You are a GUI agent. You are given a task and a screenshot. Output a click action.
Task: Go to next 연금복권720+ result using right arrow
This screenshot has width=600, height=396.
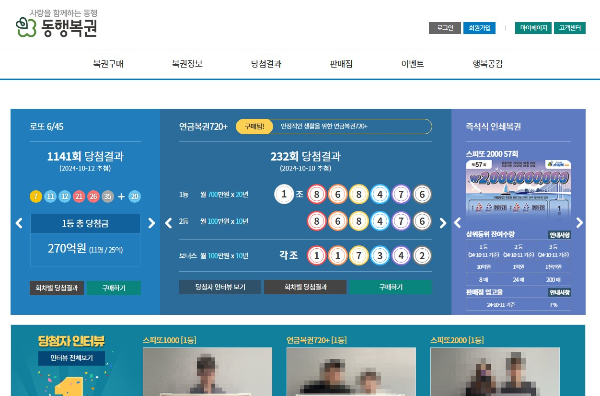click(x=443, y=223)
